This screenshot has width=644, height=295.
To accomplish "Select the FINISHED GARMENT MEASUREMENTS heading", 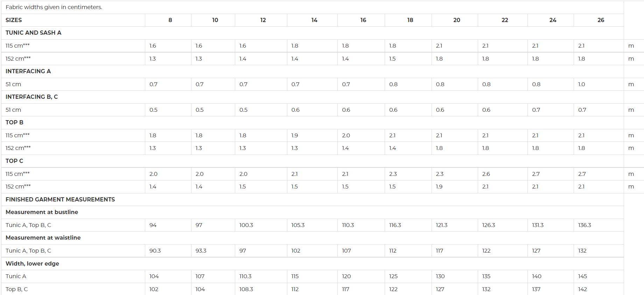I will coord(60,200).
